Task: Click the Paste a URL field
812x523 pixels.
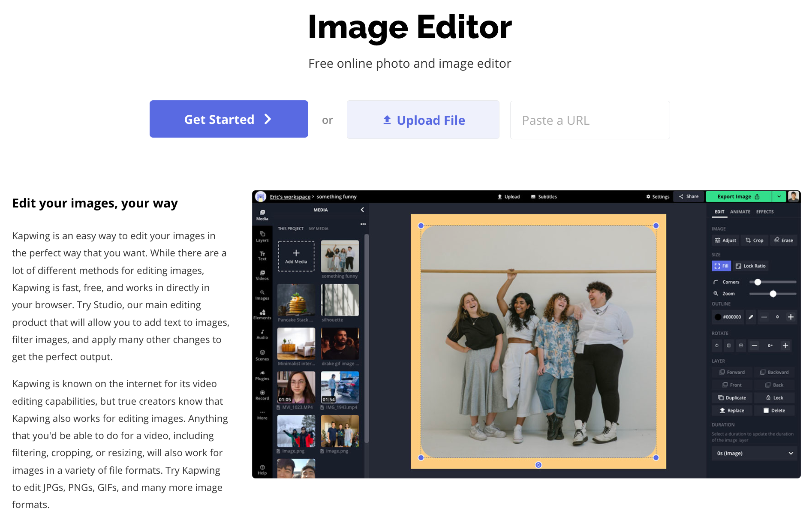Action: 589,120
